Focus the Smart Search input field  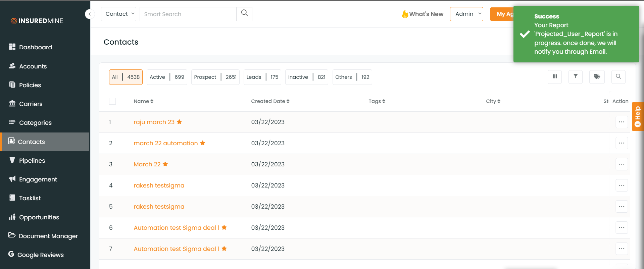(x=188, y=14)
